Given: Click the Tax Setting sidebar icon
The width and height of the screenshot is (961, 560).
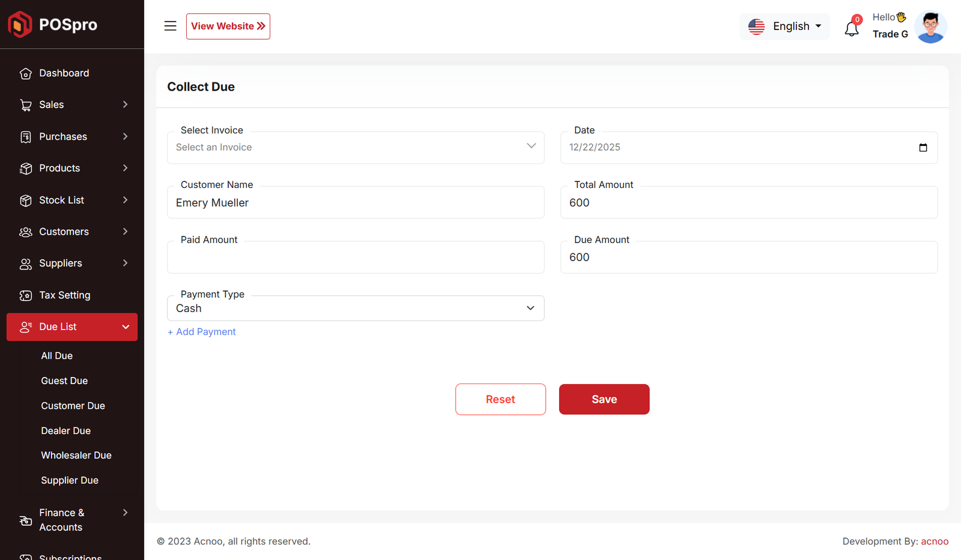Looking at the screenshot, I should pyautogui.click(x=25, y=295).
